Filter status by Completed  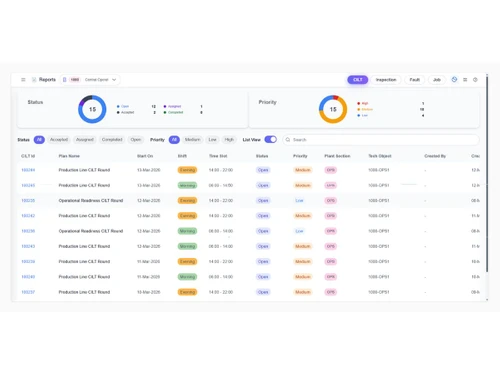click(112, 140)
